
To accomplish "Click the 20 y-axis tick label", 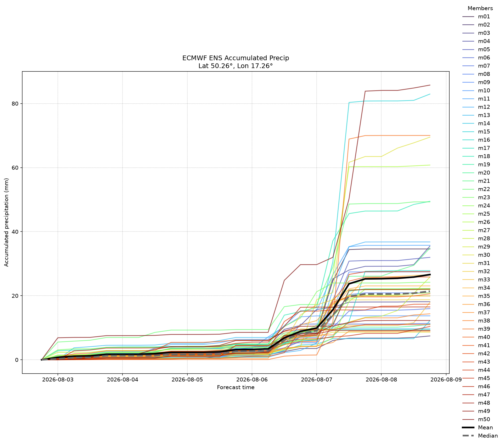I will pyautogui.click(x=16, y=296).
